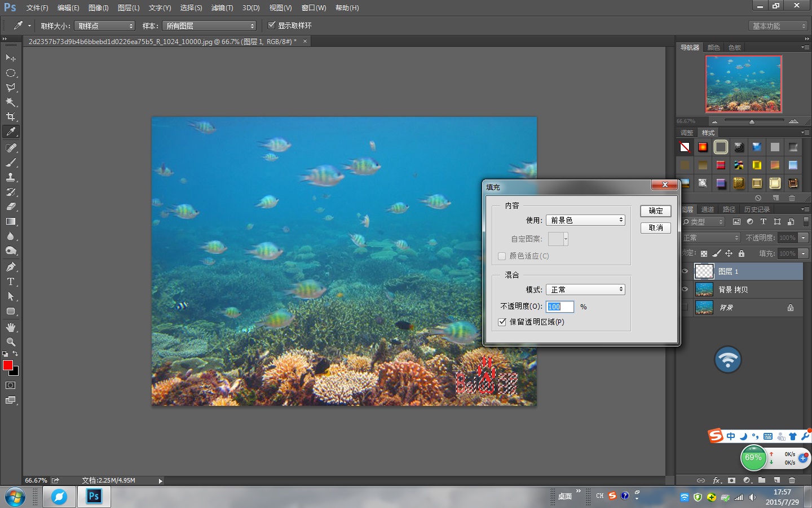Toggle Quick Mask mode icon
Image resolution: width=812 pixels, height=508 pixels.
click(11, 386)
